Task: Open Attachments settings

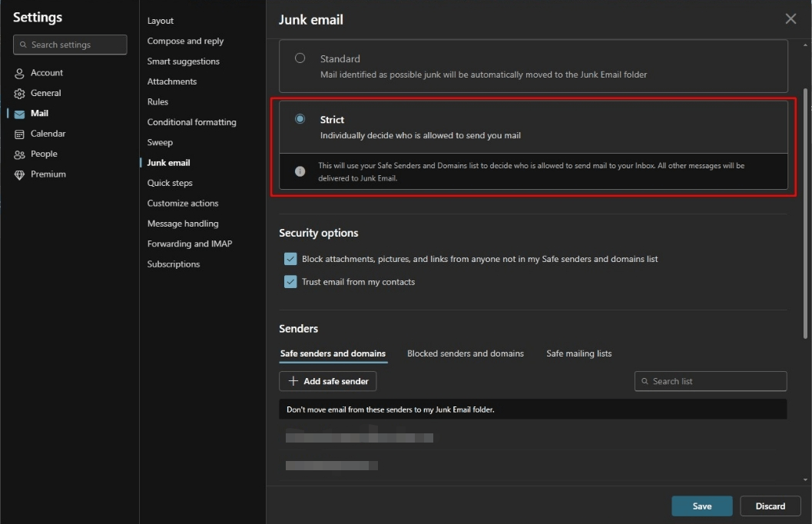Action: pyautogui.click(x=172, y=81)
